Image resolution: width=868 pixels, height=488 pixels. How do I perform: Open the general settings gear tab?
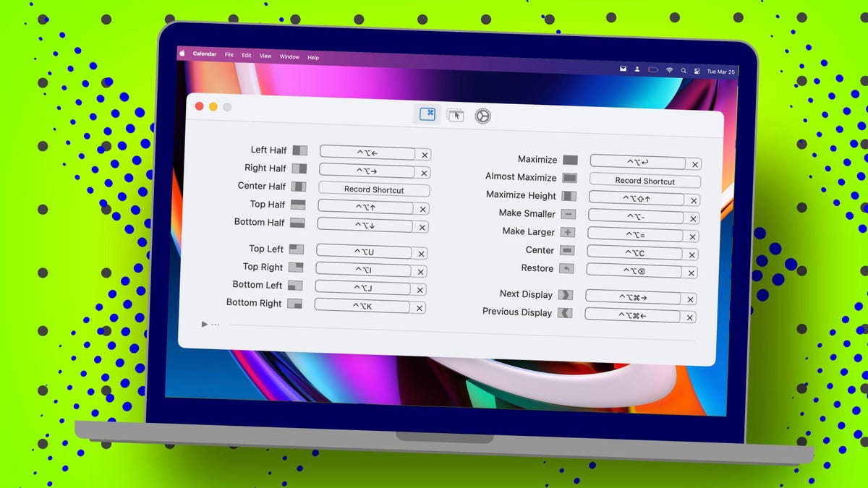482,116
